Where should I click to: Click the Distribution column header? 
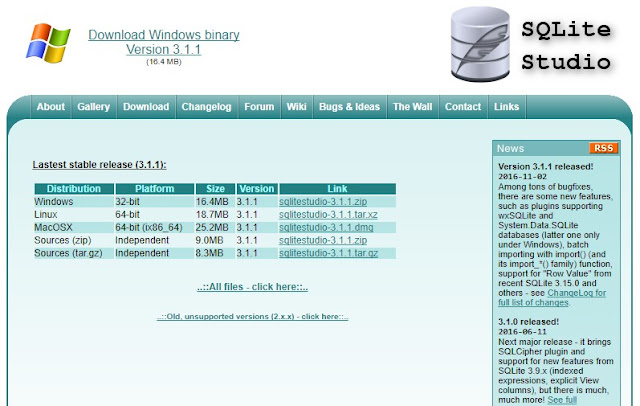pos(74,189)
